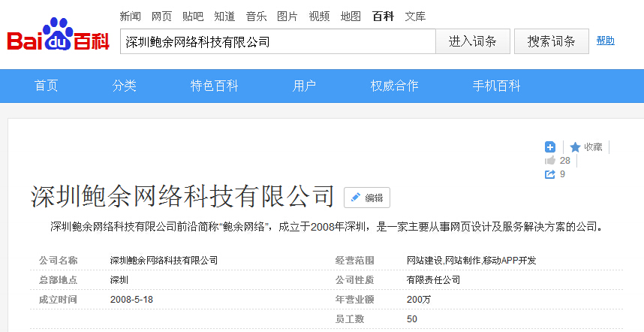Click the share arrow icon
Viewport: 644px width, 332px height.
click(550, 174)
